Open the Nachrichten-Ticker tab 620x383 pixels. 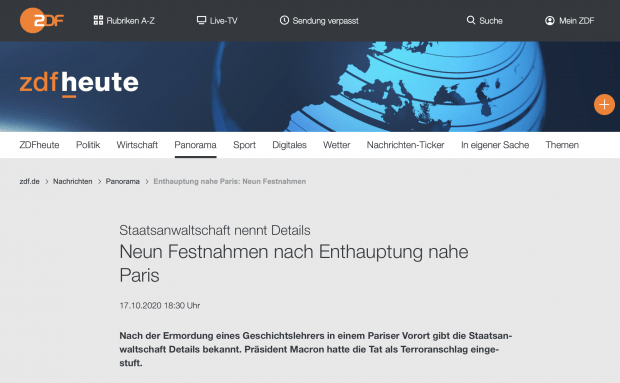(405, 145)
